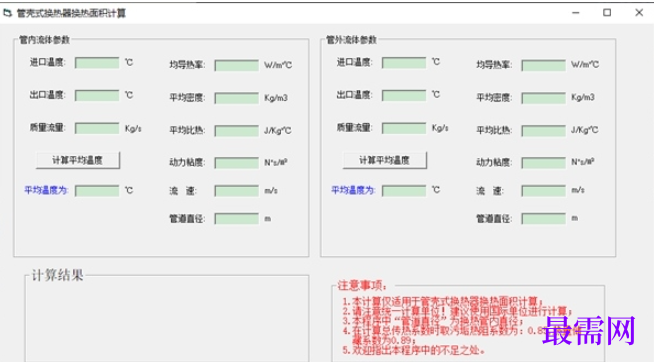Screen dimensions: 654x362
Task: Select 平均比热 field in 管内流体参数
Action: (x=236, y=131)
